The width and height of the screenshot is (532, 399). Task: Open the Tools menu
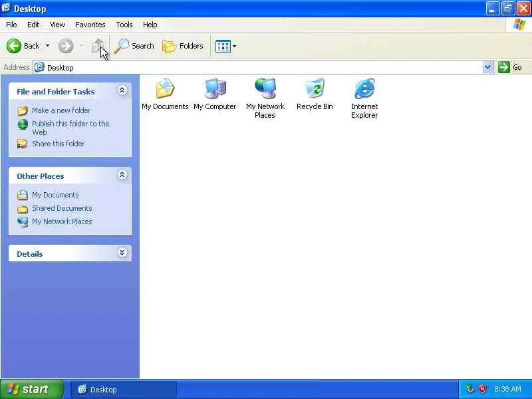pyautogui.click(x=124, y=25)
